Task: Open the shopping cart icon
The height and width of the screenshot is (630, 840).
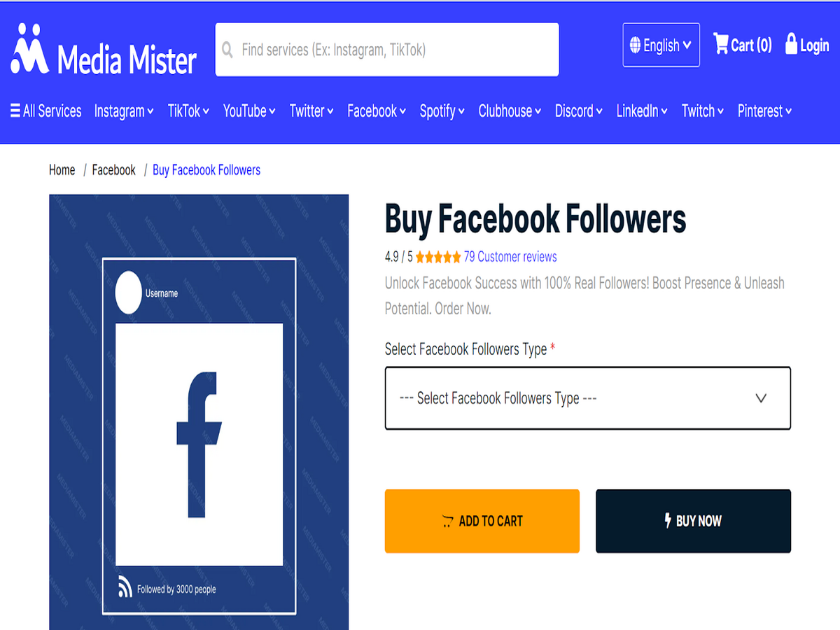Action: tap(720, 43)
